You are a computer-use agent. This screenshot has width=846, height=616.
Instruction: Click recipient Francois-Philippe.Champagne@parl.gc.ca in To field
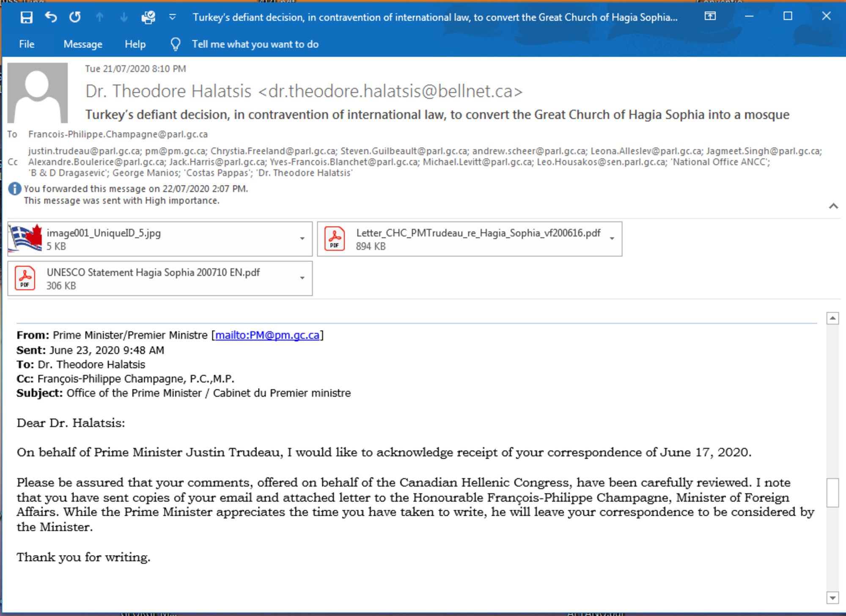click(x=118, y=134)
